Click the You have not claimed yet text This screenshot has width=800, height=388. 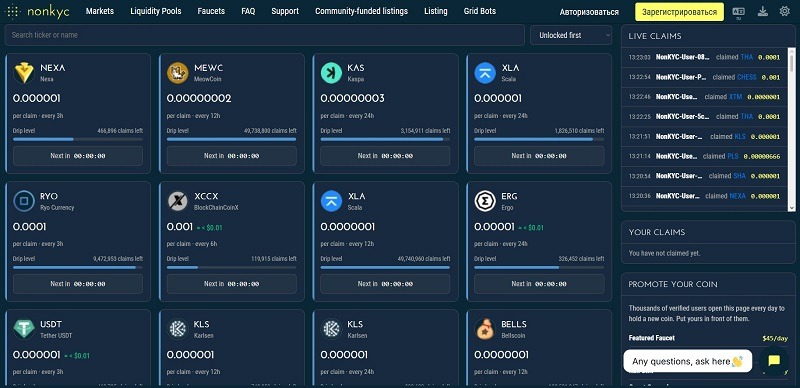(664, 253)
